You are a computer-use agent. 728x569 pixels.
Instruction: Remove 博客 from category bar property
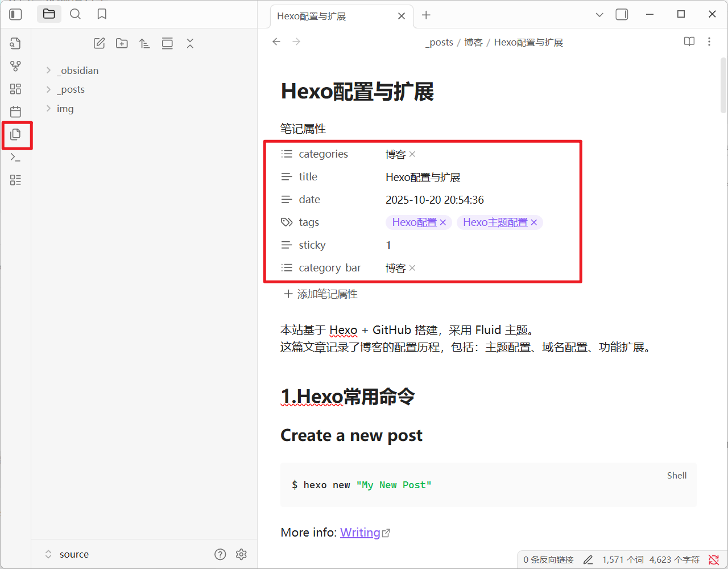click(x=412, y=268)
